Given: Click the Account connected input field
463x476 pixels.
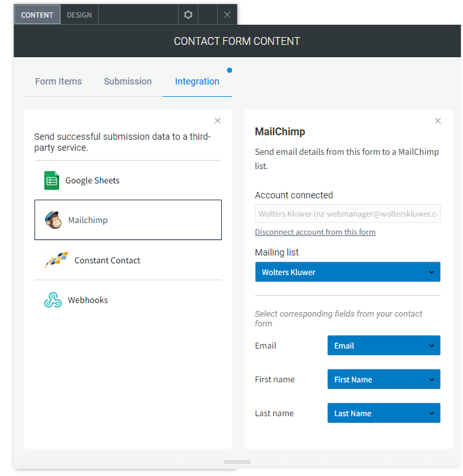Looking at the screenshot, I should 348,214.
